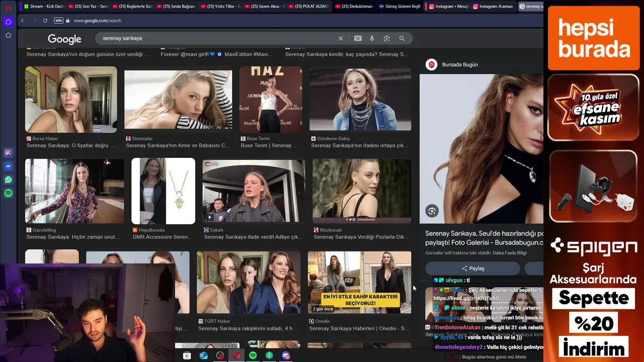
Task: Open OBS Studio from the taskbar
Action: [220, 355]
